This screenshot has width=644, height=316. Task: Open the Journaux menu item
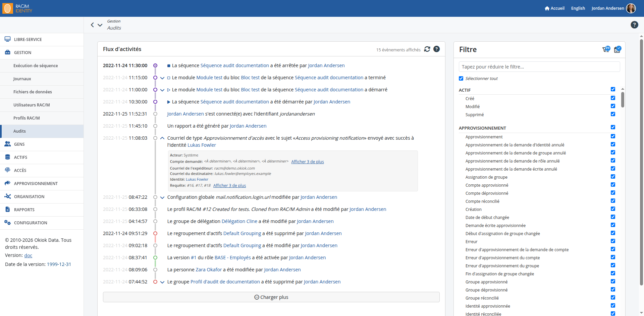[x=42, y=79]
